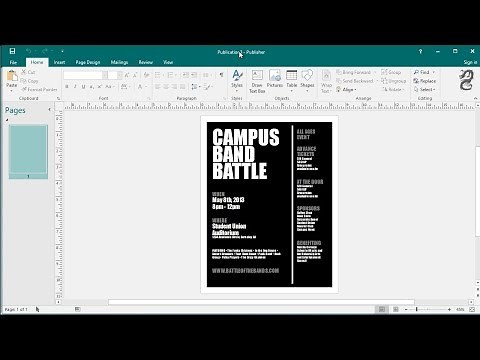This screenshot has width=480, height=360.
Task: Click the Undo arrow
Action: click(29, 51)
